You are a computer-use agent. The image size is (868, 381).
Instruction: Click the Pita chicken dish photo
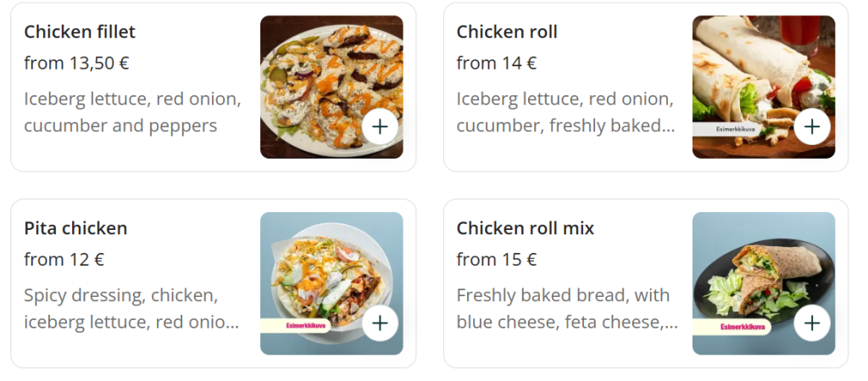[322, 272]
